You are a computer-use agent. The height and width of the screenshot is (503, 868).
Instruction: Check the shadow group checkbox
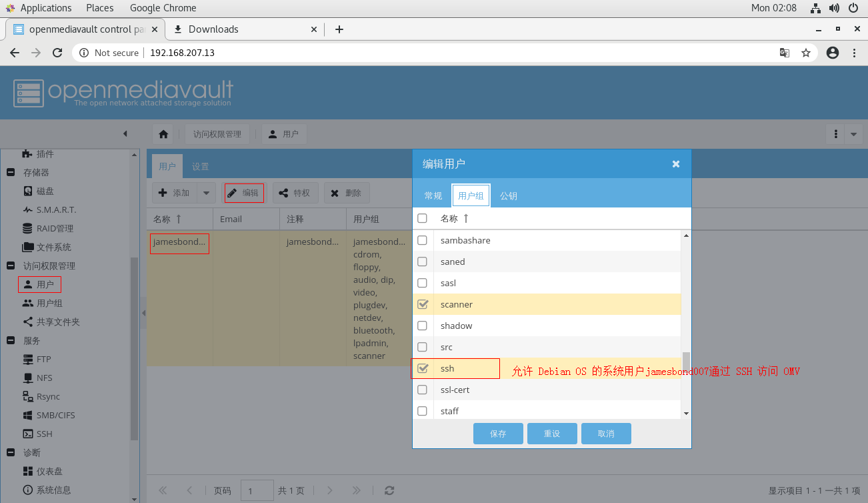pos(422,326)
